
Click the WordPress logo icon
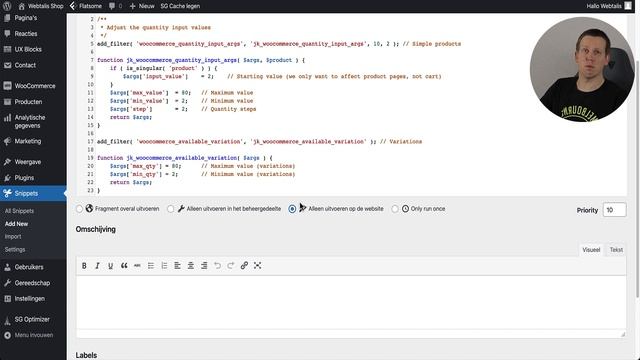7,6
